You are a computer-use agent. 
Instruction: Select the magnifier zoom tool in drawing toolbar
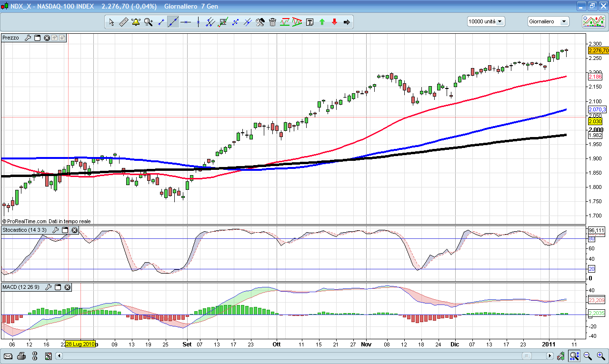148,22
